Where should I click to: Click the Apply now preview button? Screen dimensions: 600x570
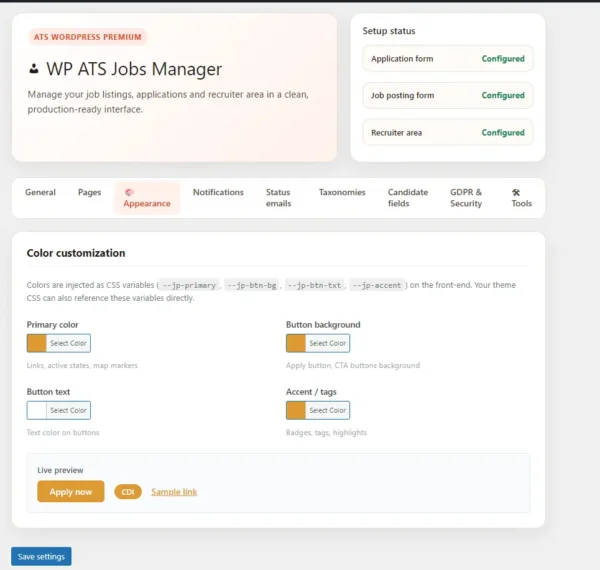[x=71, y=492]
